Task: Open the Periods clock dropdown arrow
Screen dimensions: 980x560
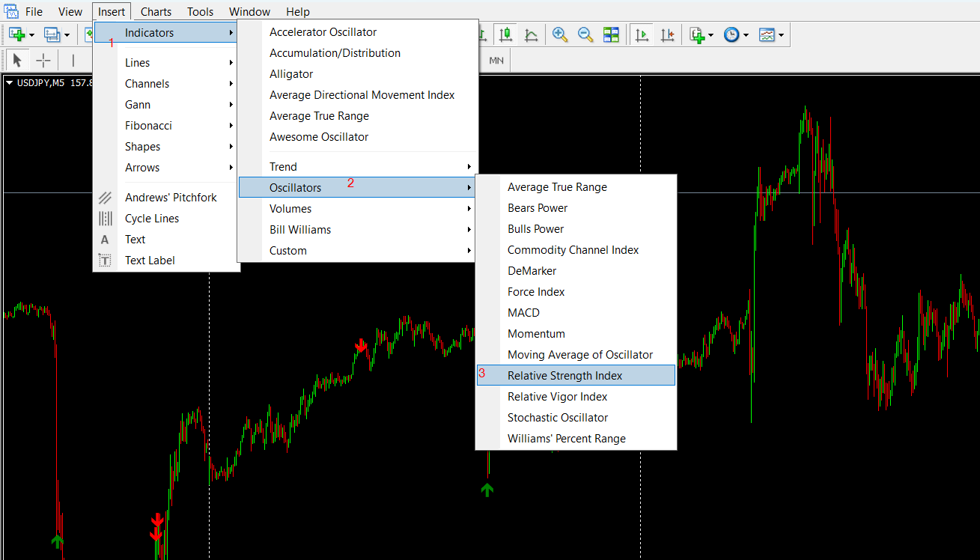Action: [x=746, y=34]
